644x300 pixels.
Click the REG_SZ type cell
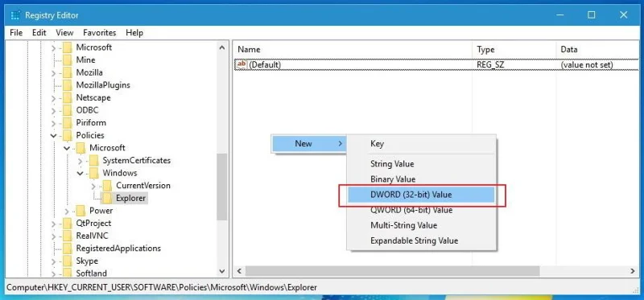tap(490, 65)
